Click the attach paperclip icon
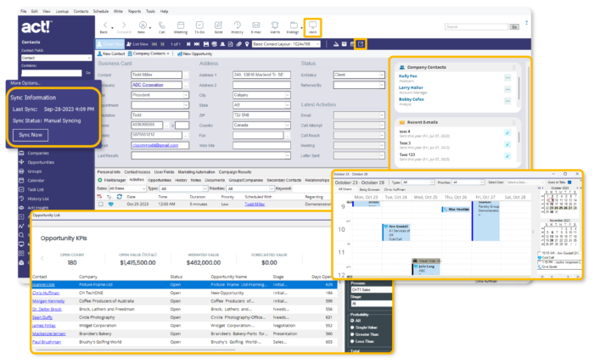 click(239, 44)
